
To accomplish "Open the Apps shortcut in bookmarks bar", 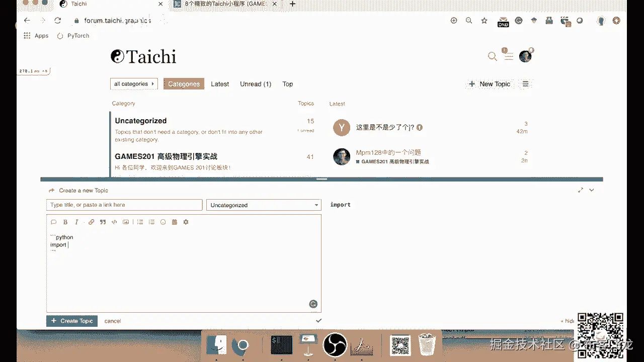I will click(36, 36).
